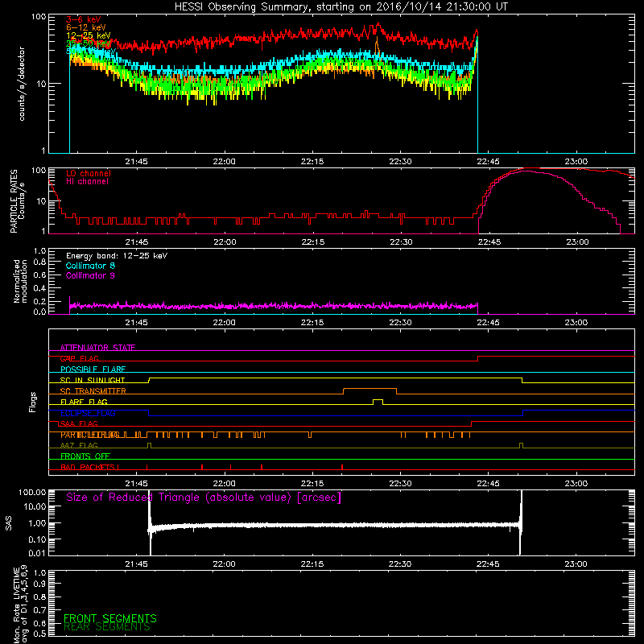Click 22:45 tick label under particle rates panel
Viewport: 644px width, 644px height.
(x=489, y=242)
